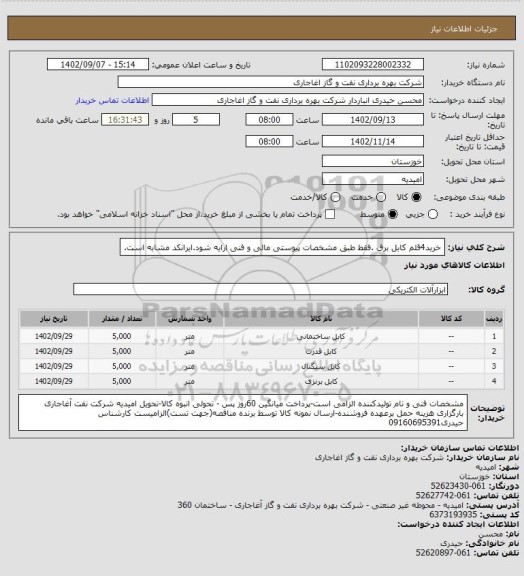Click the تاریخ نیاز column header
This screenshot has width=524, height=576.
54,319
